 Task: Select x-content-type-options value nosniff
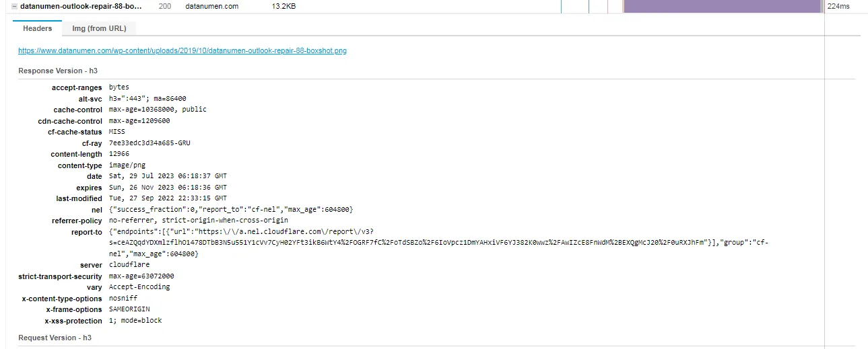pyautogui.click(x=123, y=298)
